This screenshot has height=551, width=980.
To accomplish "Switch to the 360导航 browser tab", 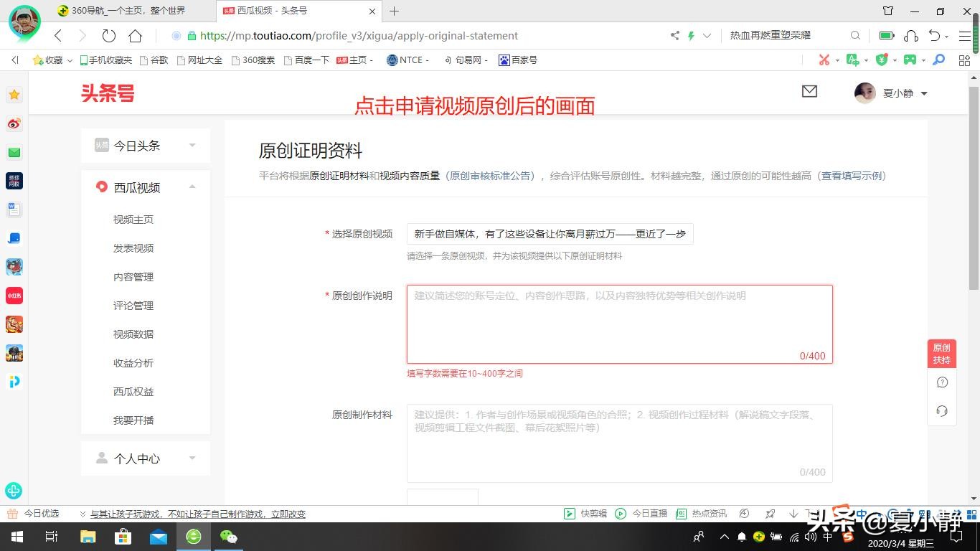I will click(x=129, y=11).
